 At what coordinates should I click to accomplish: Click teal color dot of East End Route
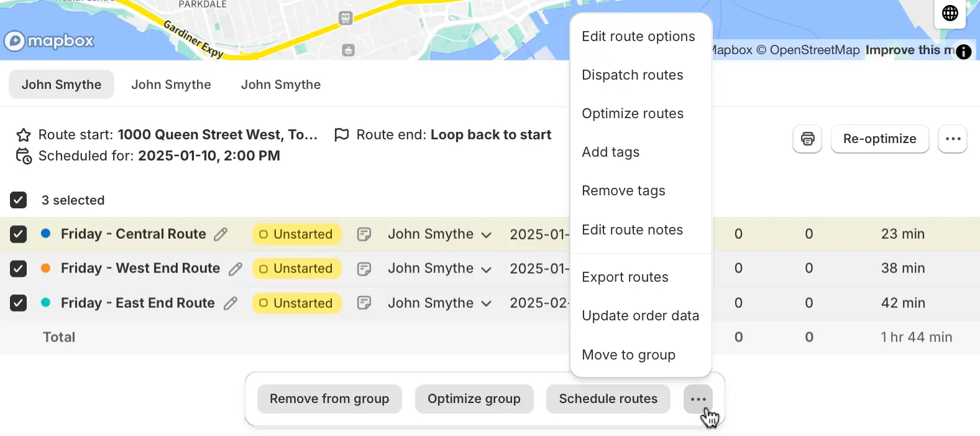coord(45,302)
